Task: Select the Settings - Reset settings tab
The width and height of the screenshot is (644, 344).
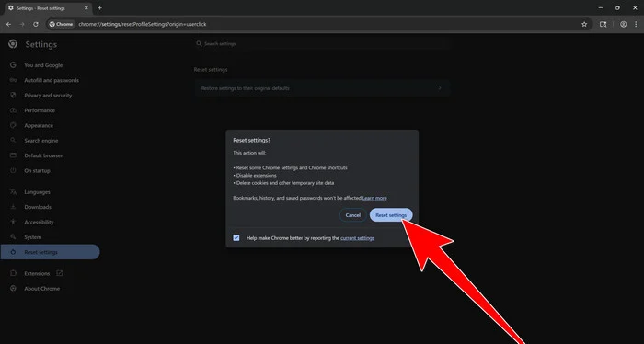Action: [47, 8]
